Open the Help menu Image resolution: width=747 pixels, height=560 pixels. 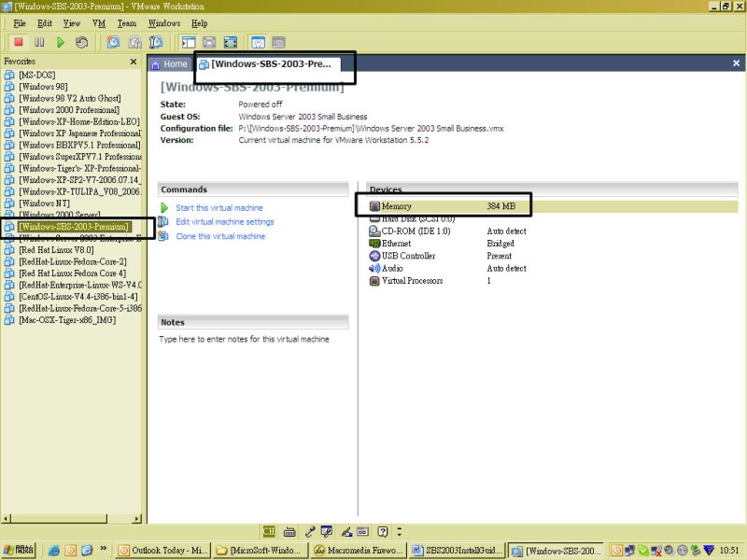coord(200,23)
